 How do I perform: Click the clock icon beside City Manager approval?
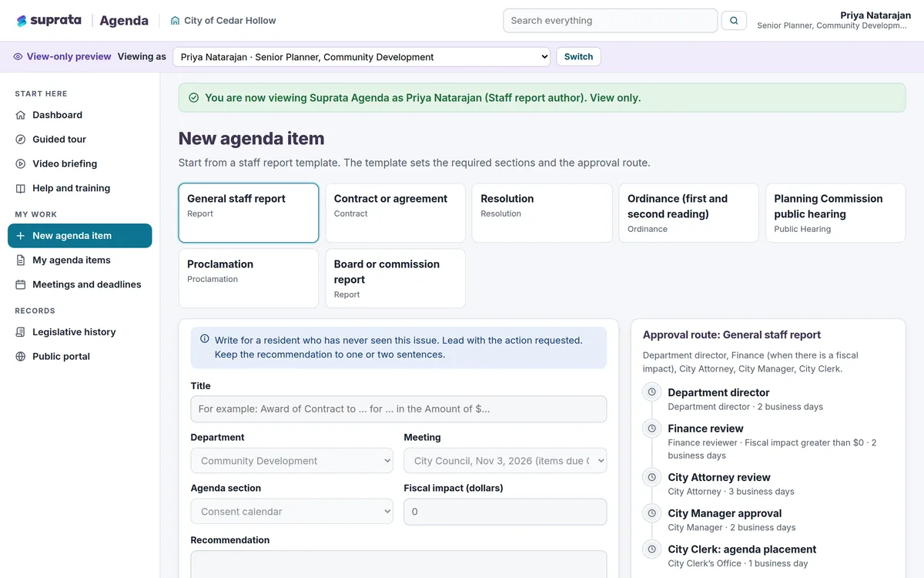[652, 513]
